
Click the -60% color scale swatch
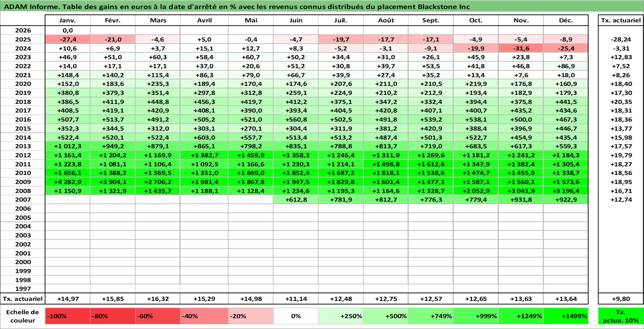(x=158, y=316)
